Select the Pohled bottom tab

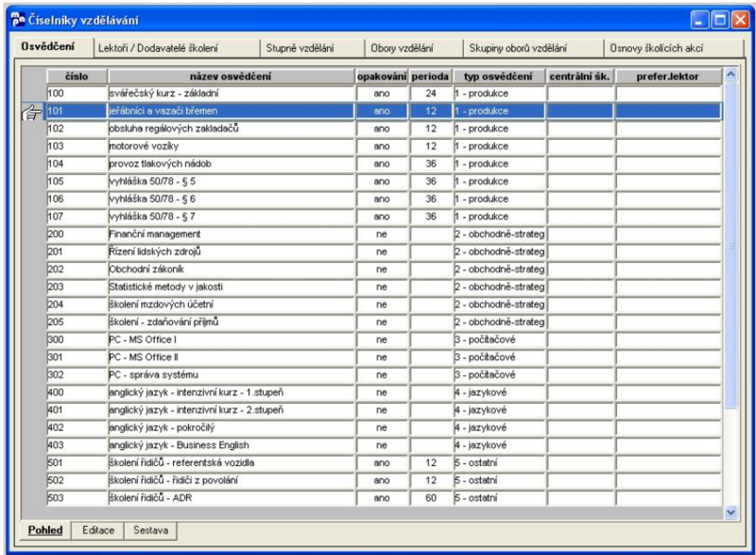[45, 530]
